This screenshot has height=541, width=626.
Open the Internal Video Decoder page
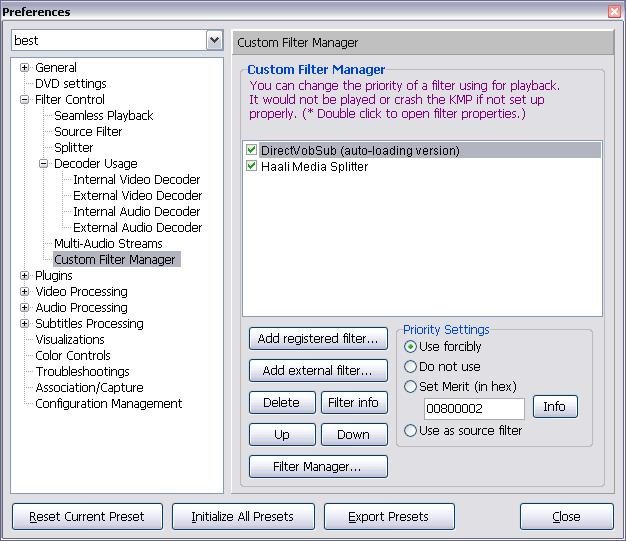click(136, 180)
